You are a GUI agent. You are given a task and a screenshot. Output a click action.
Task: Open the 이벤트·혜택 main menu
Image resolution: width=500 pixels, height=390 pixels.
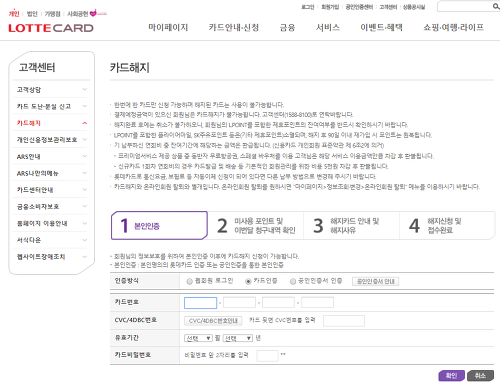(382, 27)
